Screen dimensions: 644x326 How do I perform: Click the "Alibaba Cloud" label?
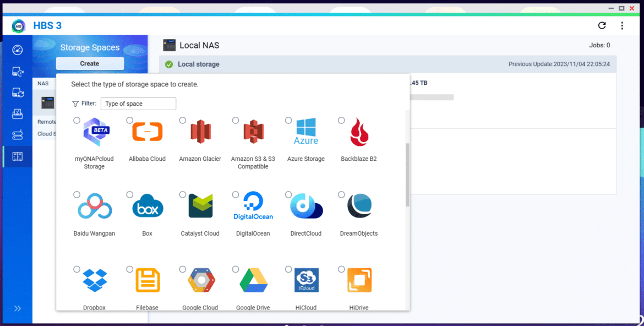[x=147, y=159]
